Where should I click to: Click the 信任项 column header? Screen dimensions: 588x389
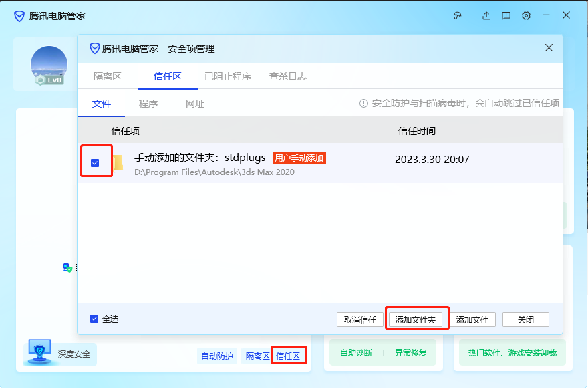pos(125,131)
